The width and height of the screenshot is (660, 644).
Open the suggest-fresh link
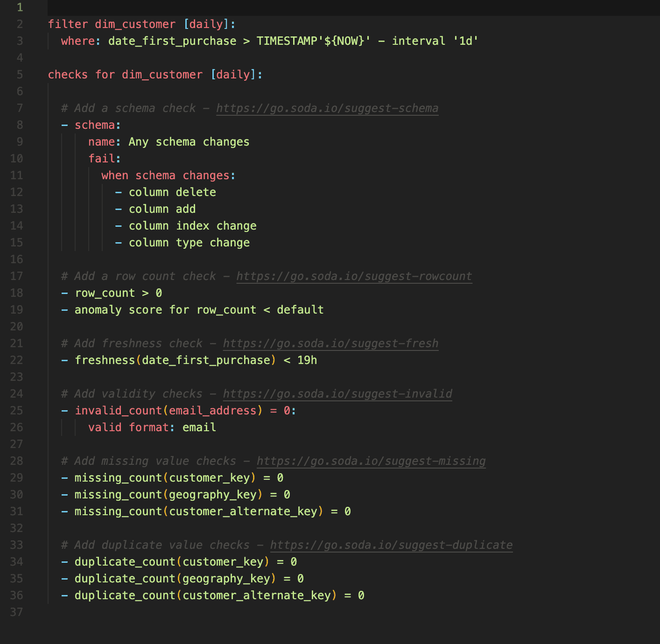tap(330, 343)
